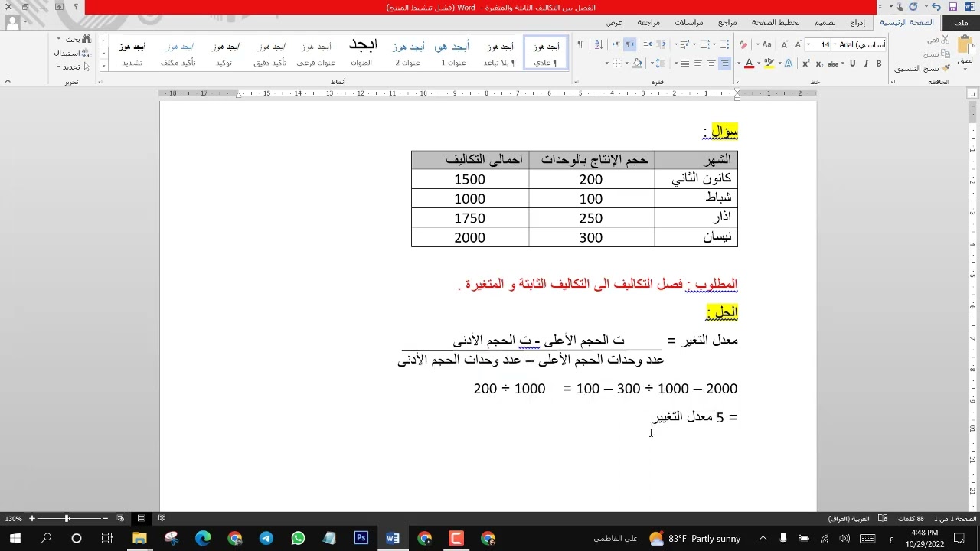Click the Undo arrow in title bar
The height and width of the screenshot is (551, 980).
936,6
